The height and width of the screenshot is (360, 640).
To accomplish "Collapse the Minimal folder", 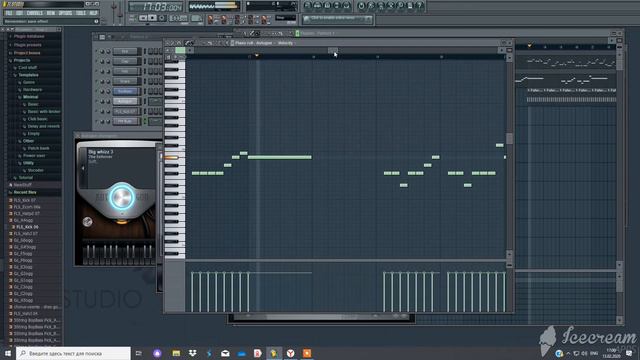I will pyautogui.click(x=30, y=97).
